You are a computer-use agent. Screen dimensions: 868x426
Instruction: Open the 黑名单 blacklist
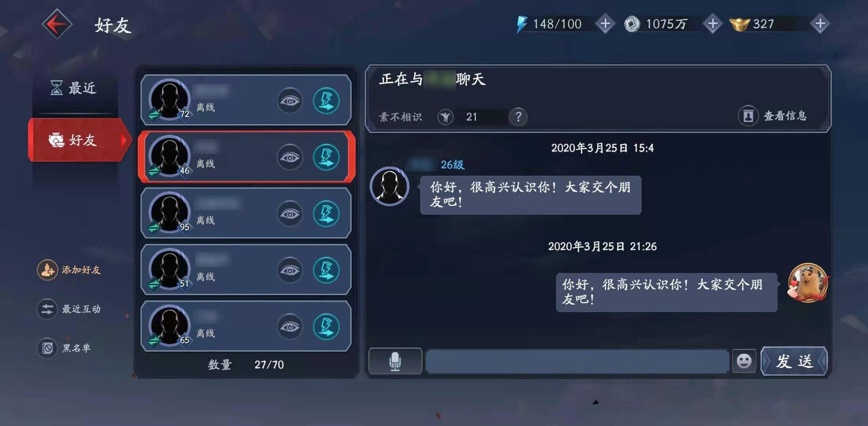pos(64,348)
